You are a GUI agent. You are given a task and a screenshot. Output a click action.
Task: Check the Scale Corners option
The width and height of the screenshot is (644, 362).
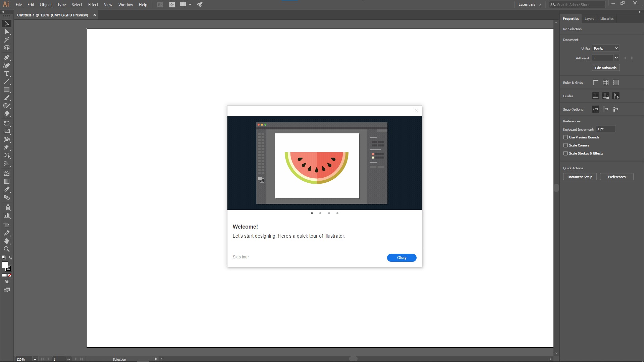566,145
